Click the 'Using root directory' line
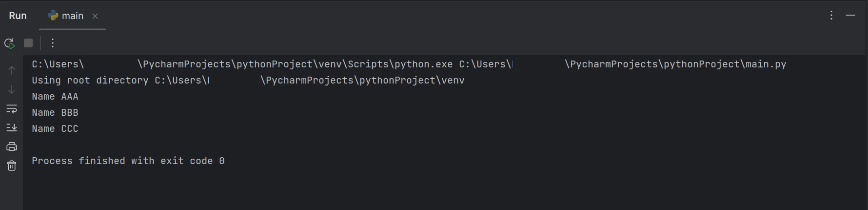The image size is (868, 210). [x=248, y=80]
